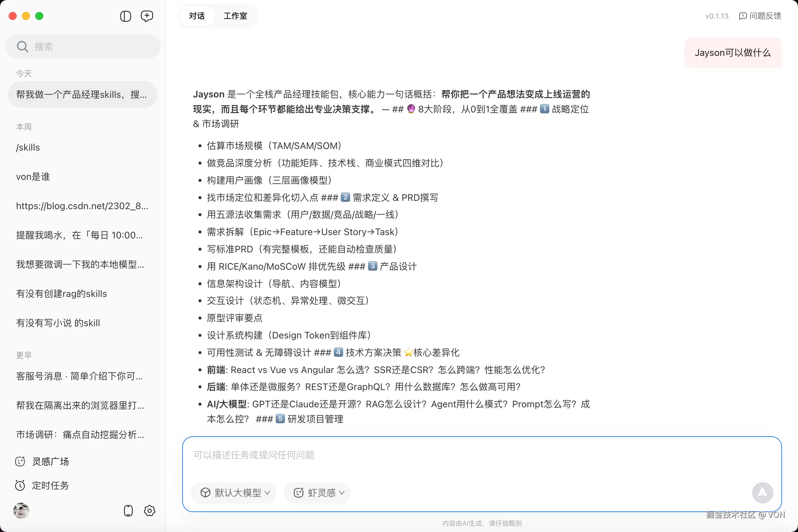The image size is (798, 532).
Task: Open 灵感广场 using the sparkle smiley icon
Action: [x=20, y=461]
